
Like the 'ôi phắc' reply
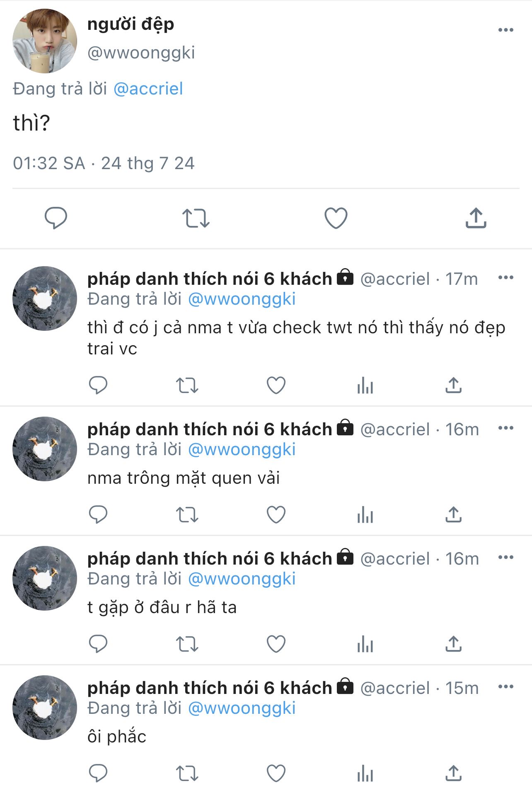pos(276,774)
